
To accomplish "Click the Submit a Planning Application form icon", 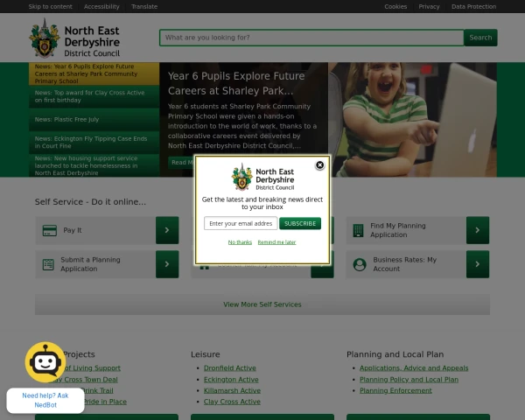I will click(x=48, y=264).
